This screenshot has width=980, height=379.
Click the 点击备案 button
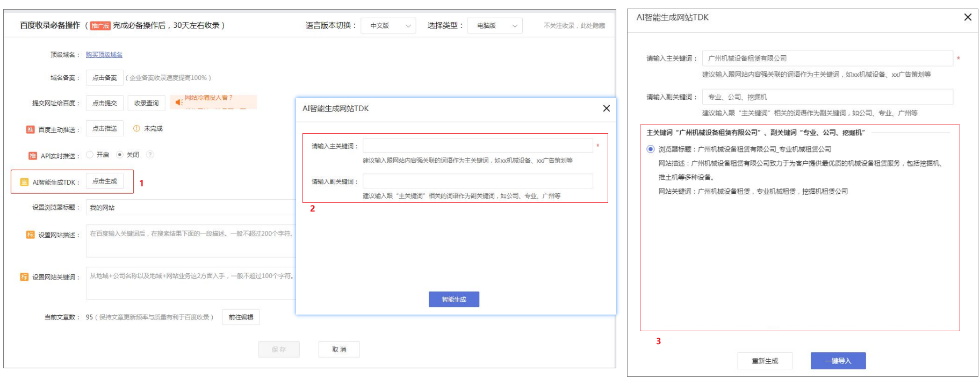[105, 78]
